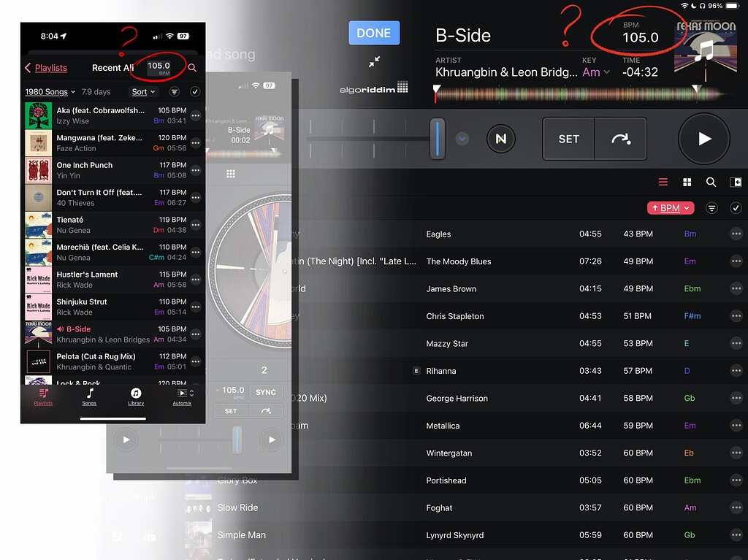The height and width of the screenshot is (560, 748).
Task: Open more options for the George Harrison row
Action: click(736, 398)
